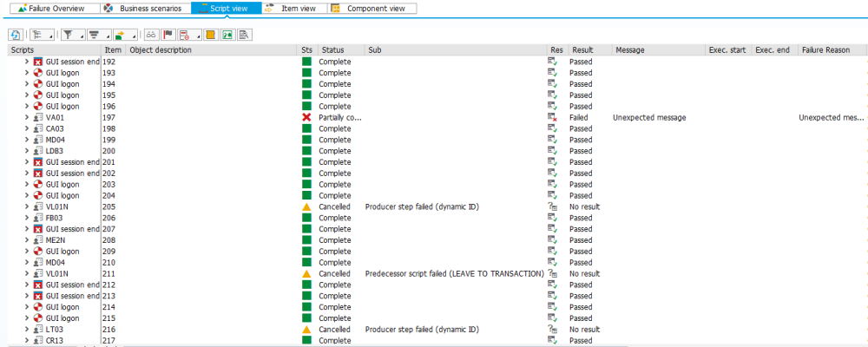Click the Object description column header

tap(211, 49)
